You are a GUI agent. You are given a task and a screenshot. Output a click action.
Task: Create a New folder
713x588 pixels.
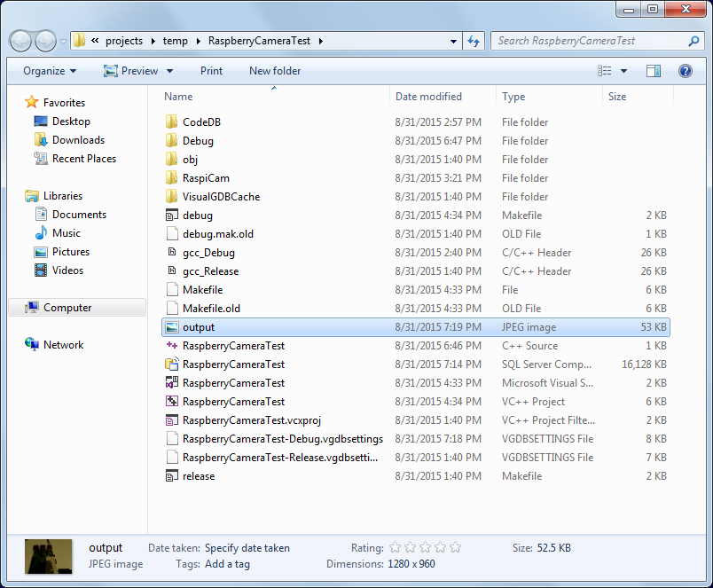tap(275, 71)
